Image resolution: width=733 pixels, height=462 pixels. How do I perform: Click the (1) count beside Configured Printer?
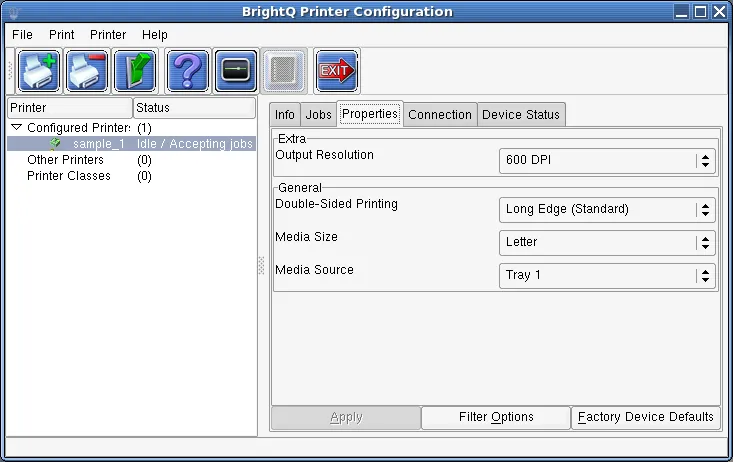[x=144, y=128]
